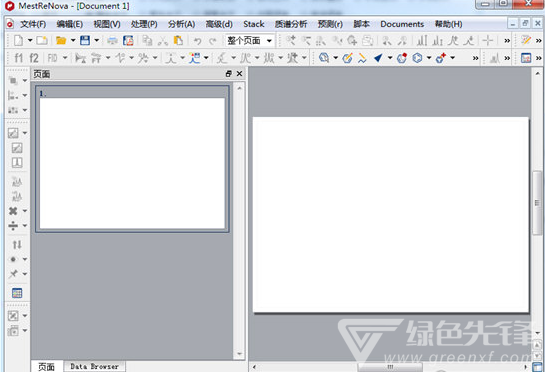Image resolution: width=545 pixels, height=372 pixels.
Task: Click the X-shaped icon in left sidebar
Action: tap(13, 211)
